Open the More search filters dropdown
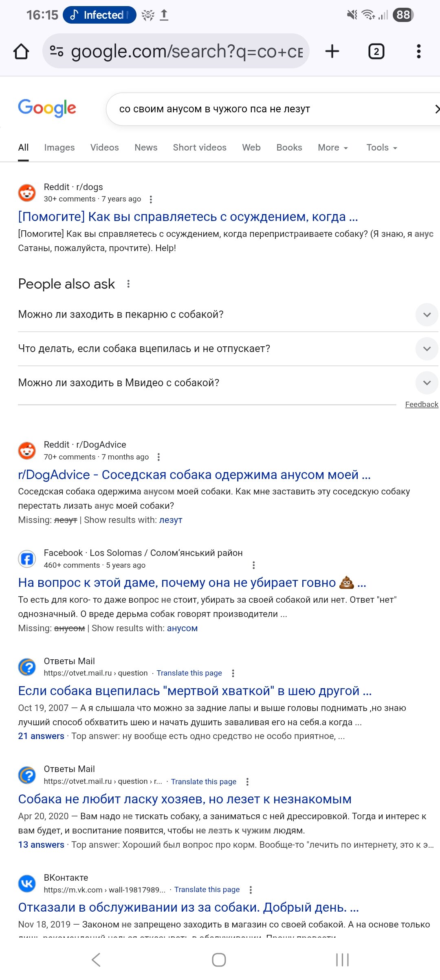This screenshot has width=440, height=980. tap(332, 148)
